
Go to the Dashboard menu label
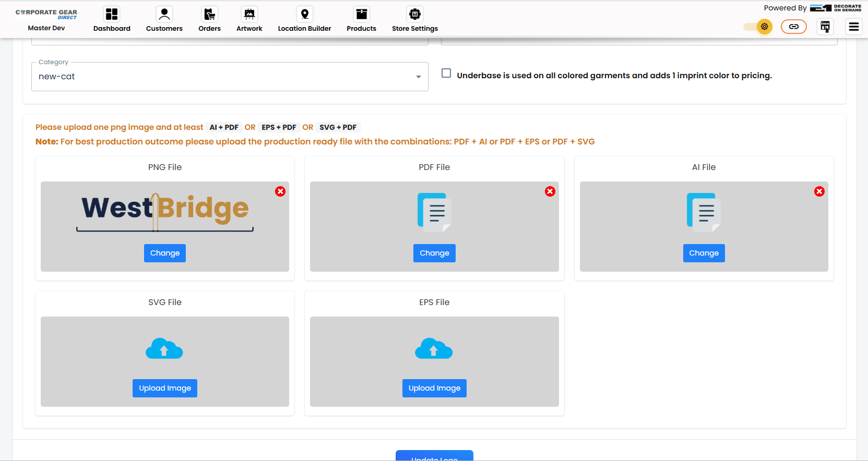point(112,29)
